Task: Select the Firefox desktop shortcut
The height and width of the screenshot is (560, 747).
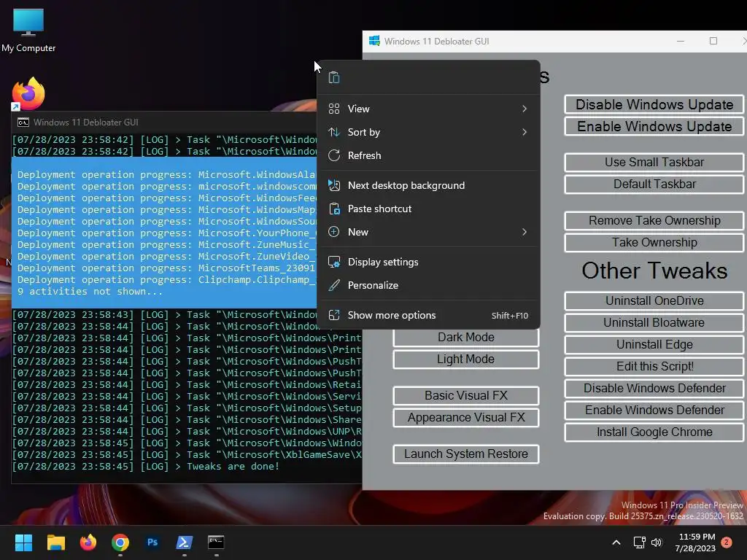Action: 28,94
